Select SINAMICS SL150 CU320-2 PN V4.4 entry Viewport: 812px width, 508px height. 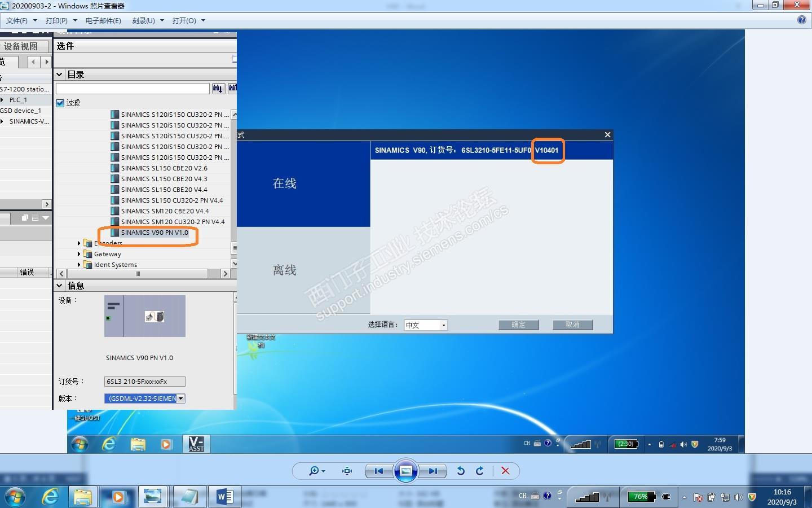(x=172, y=200)
